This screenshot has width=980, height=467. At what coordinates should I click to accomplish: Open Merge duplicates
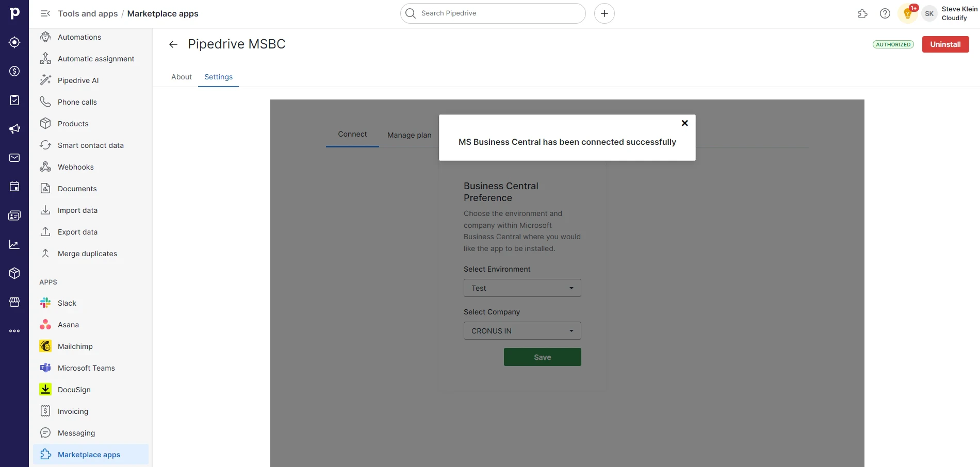(91, 254)
